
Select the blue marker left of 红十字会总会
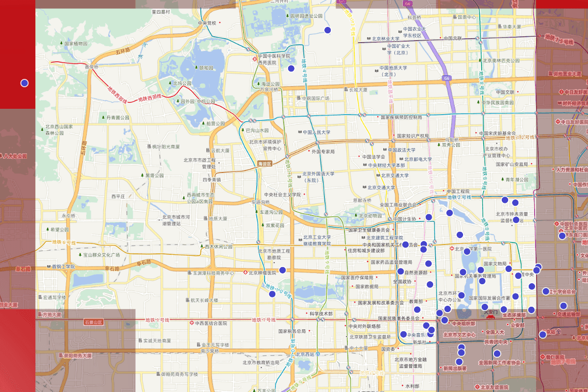545,292
